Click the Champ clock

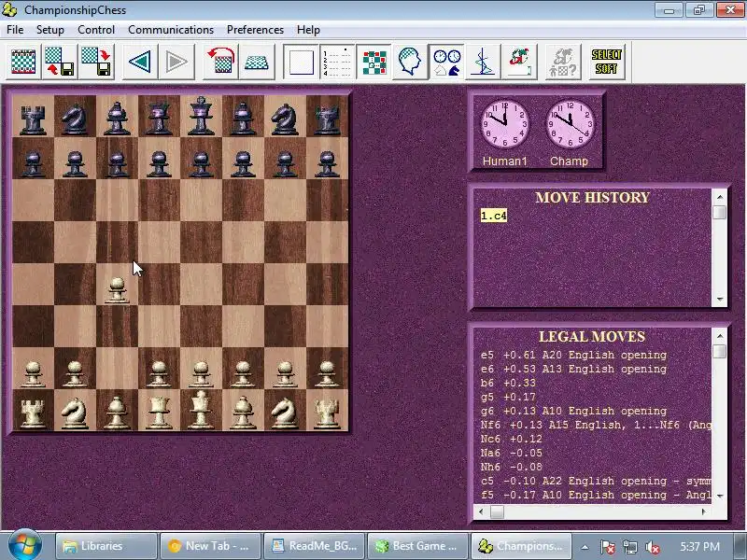(570, 124)
